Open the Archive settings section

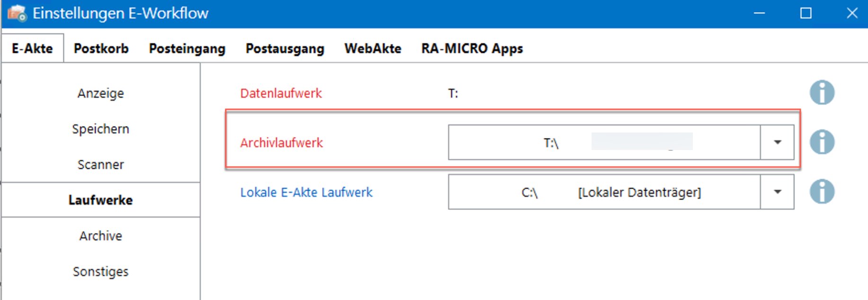pos(101,236)
